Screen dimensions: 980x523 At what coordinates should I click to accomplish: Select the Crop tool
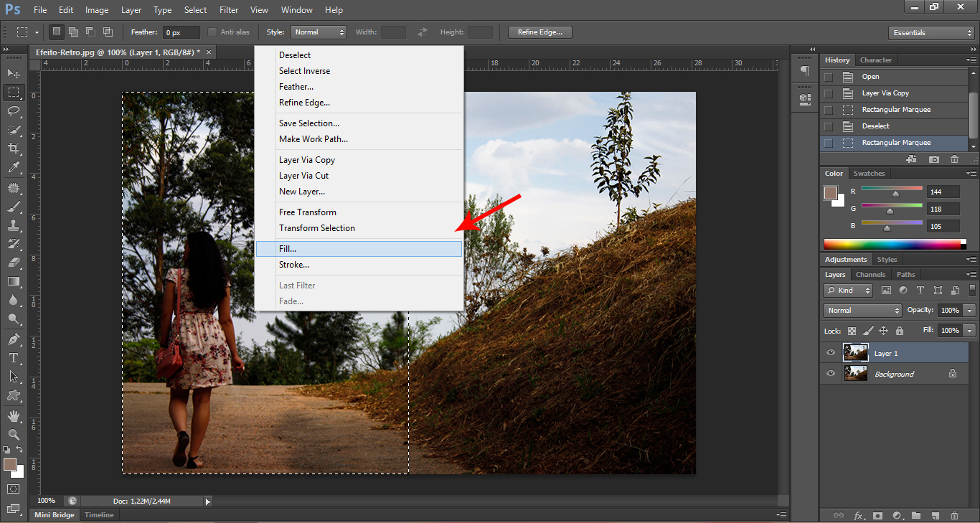point(14,149)
